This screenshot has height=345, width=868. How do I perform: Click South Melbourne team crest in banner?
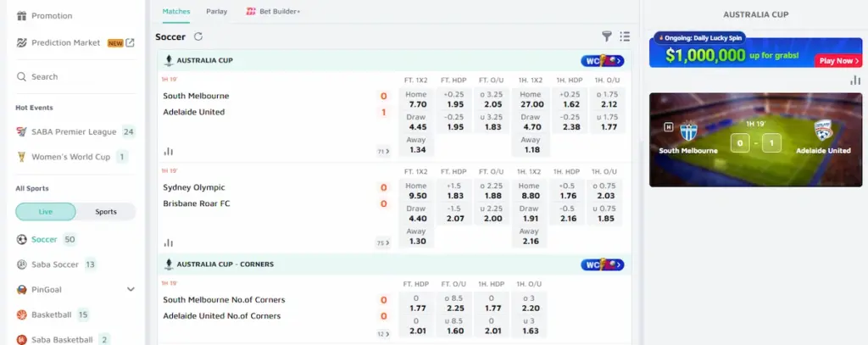[x=688, y=131]
